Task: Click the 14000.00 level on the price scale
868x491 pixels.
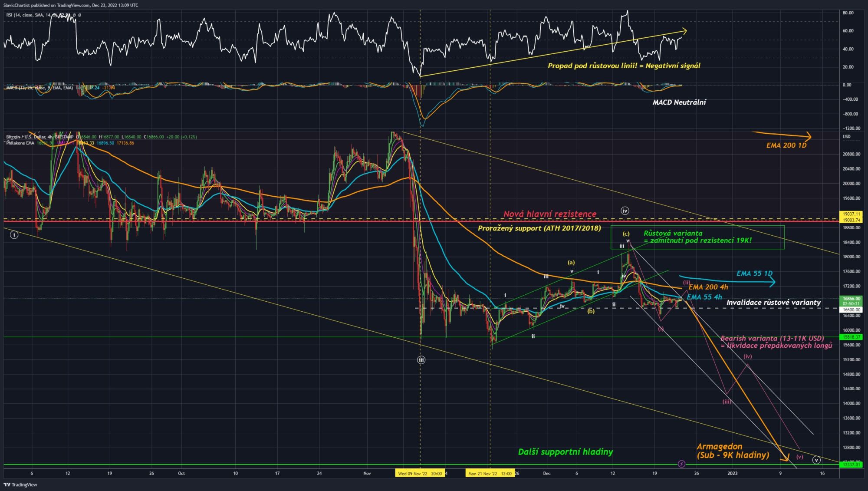Action: tap(851, 403)
